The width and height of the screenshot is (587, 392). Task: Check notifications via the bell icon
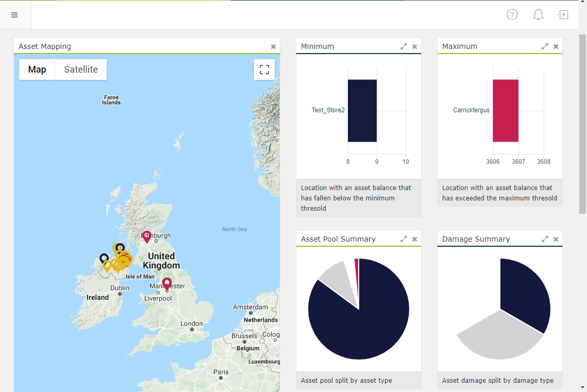pos(538,14)
